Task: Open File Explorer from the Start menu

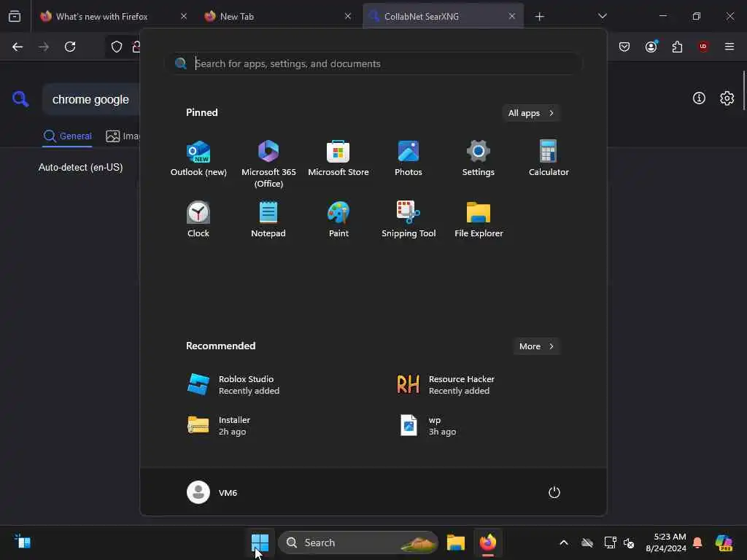Action: [479, 219]
